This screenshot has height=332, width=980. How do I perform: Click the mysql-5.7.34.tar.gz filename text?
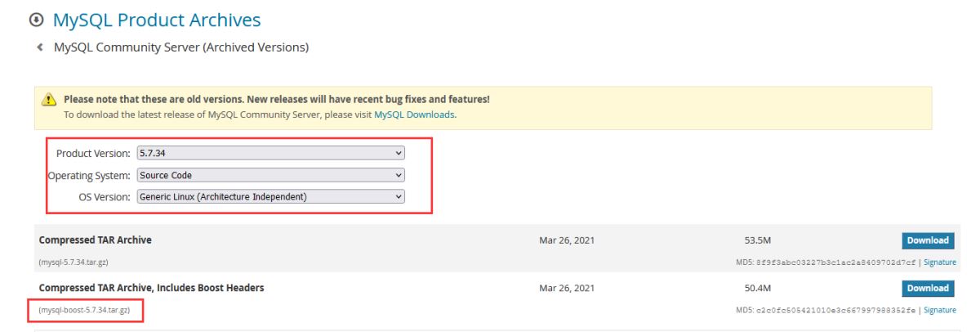(73, 262)
